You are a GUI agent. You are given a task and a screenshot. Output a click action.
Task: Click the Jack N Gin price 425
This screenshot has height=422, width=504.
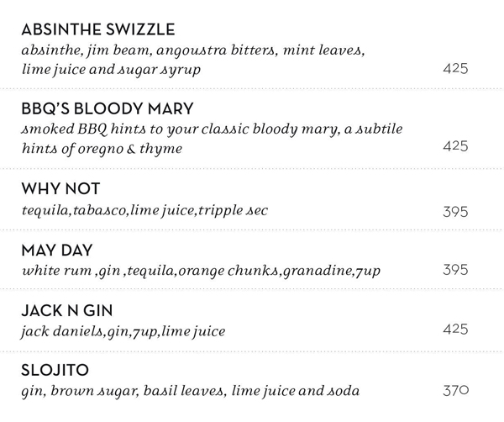click(x=455, y=329)
